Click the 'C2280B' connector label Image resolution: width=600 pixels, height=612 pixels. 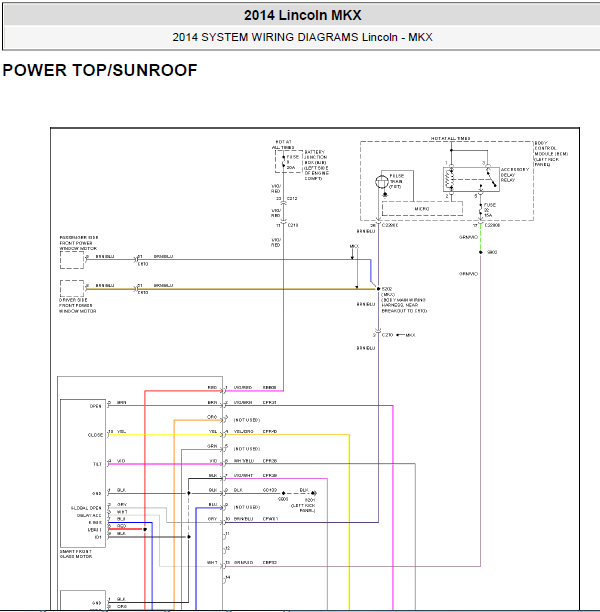(492, 225)
